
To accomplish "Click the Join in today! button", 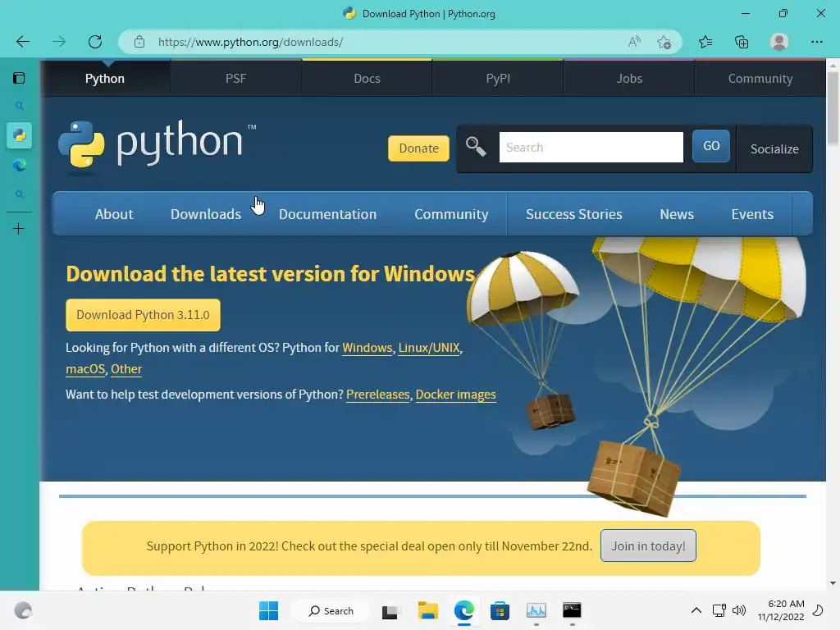I will pyautogui.click(x=648, y=546).
